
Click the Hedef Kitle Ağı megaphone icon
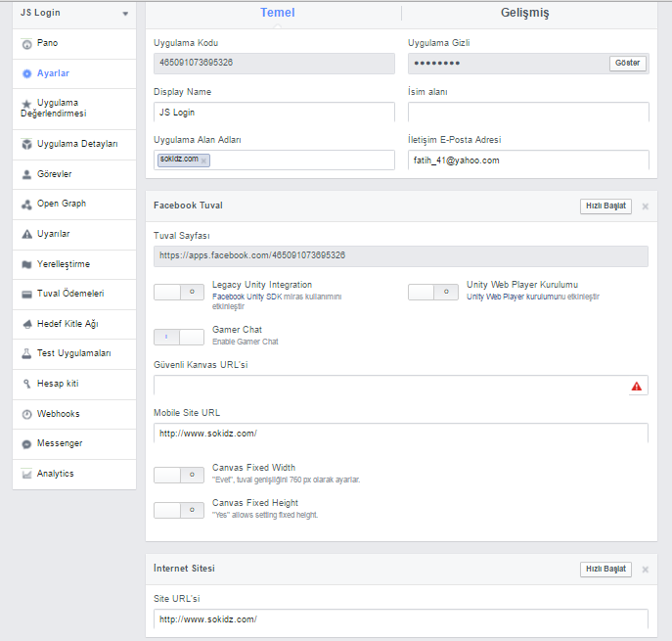coord(27,324)
